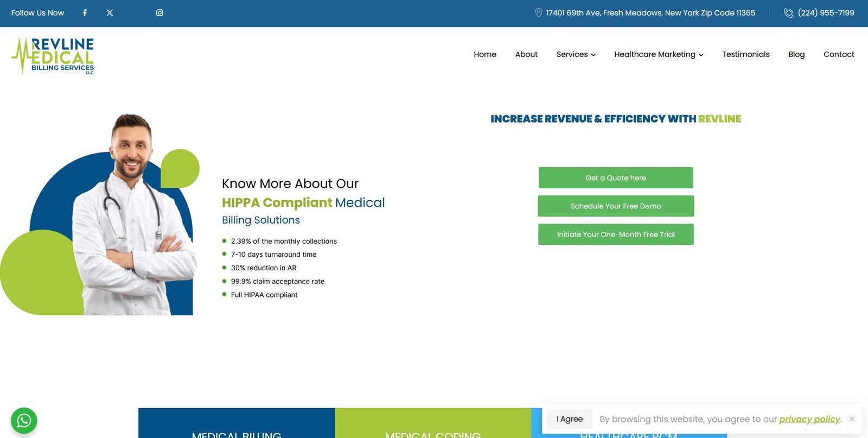This screenshot has height=438, width=868.
Task: Click the Revline Medical Billing logo
Action: point(53,55)
